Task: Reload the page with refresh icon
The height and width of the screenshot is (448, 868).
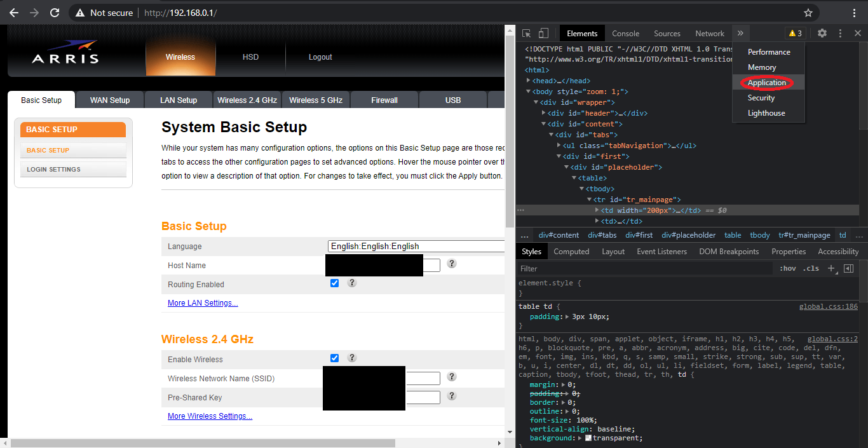Action: click(55, 13)
